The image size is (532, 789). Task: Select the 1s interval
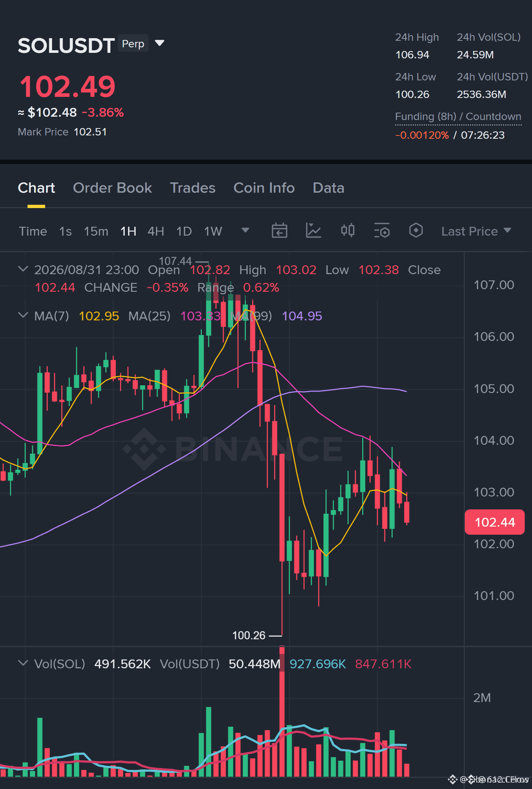click(x=65, y=231)
